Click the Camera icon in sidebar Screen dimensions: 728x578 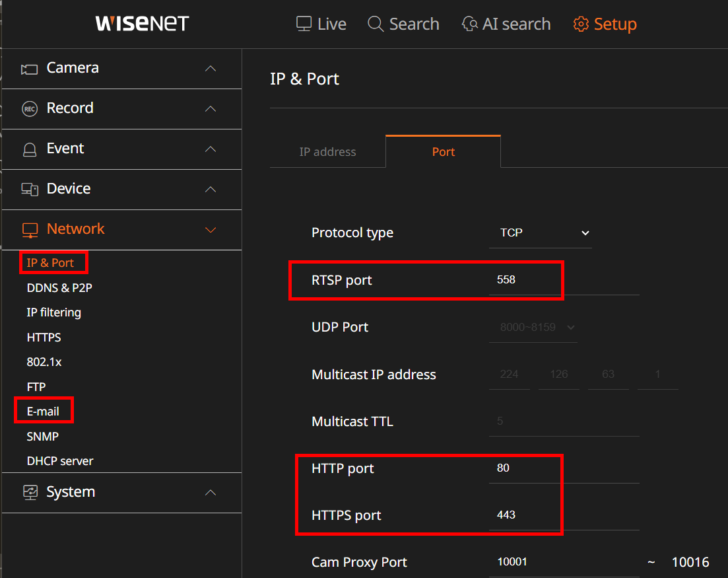pyautogui.click(x=29, y=69)
